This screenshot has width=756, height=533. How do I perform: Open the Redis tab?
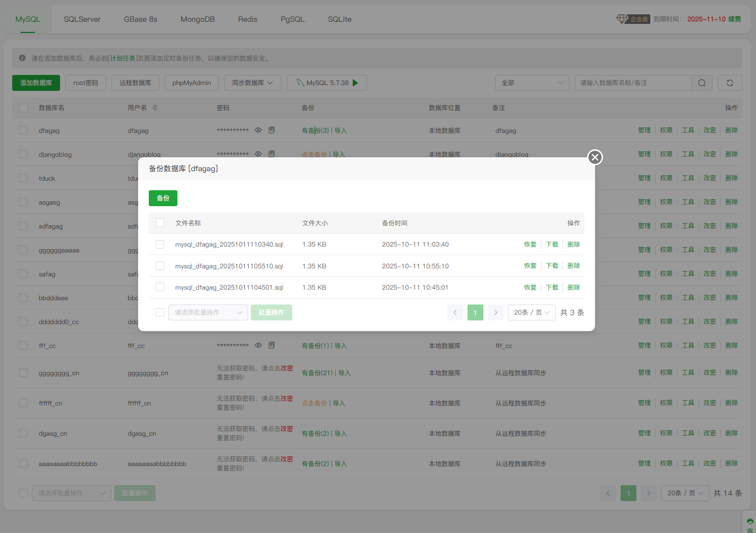pyautogui.click(x=248, y=19)
